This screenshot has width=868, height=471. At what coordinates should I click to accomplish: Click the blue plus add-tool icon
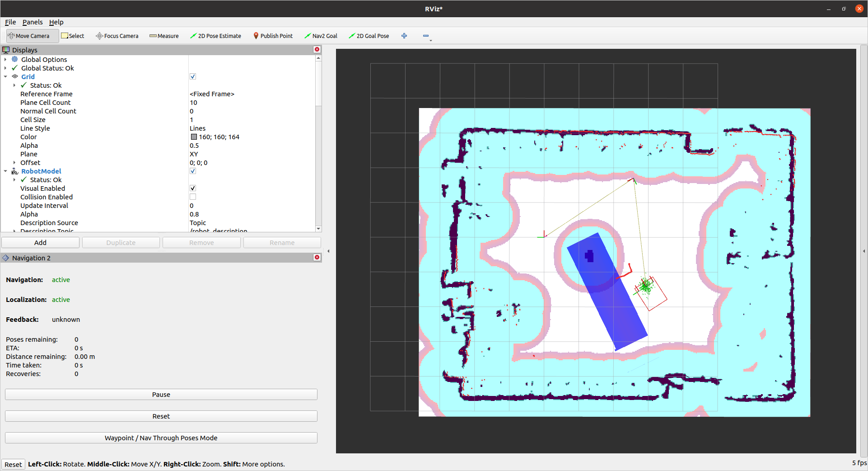[404, 36]
